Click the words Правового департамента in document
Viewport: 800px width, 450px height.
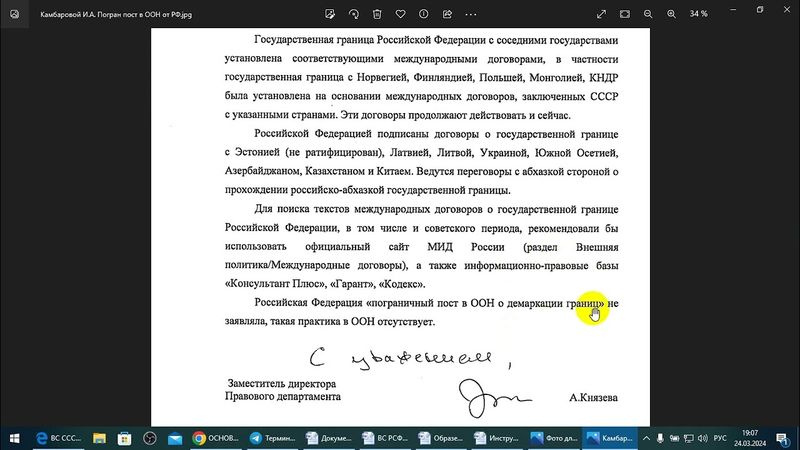(x=283, y=396)
